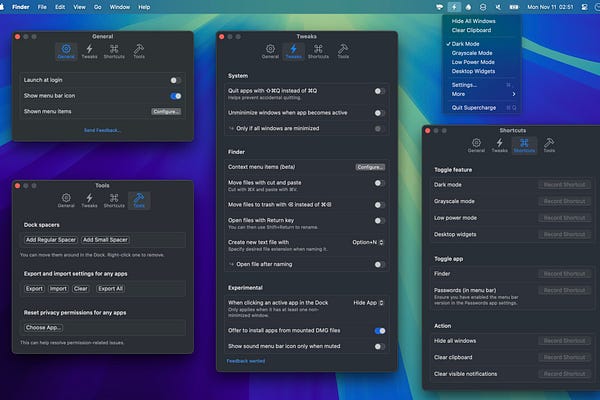Viewport: 600px width, 400px height.
Task: Click Export All button
Action: pos(111,289)
